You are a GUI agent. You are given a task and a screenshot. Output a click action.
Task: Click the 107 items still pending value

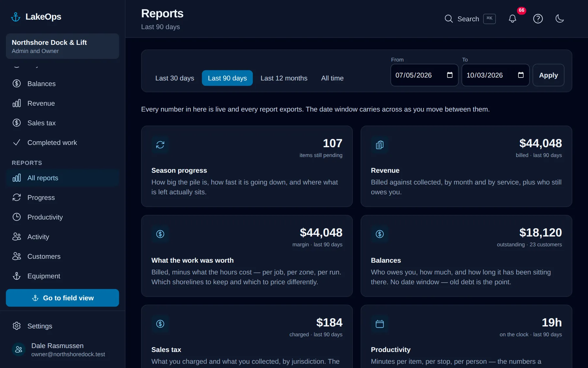click(333, 143)
